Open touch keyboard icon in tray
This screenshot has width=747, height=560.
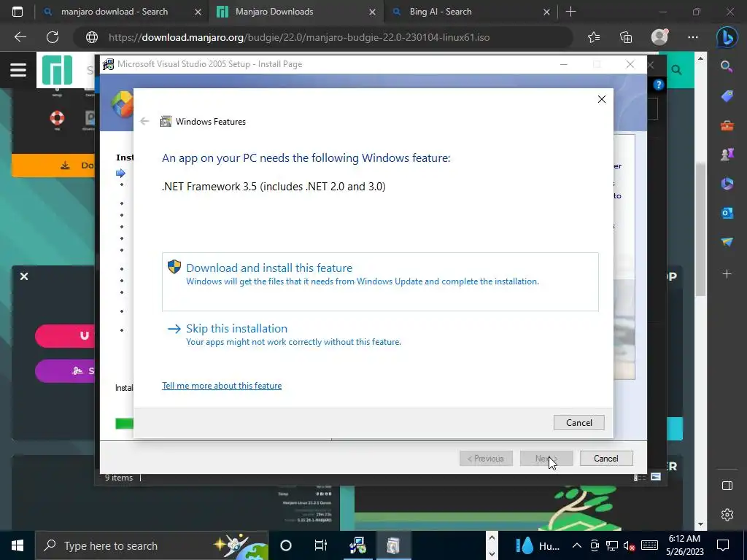(649, 545)
